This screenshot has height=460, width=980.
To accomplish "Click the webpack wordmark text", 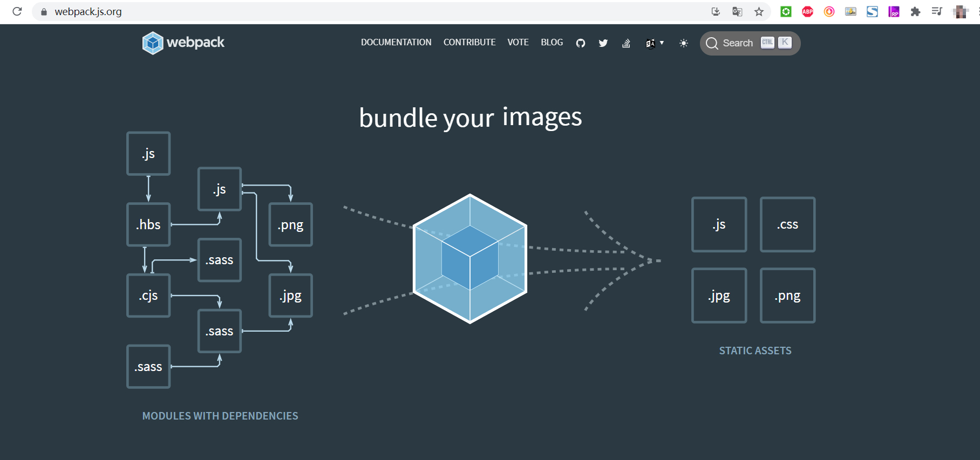I will coord(195,43).
